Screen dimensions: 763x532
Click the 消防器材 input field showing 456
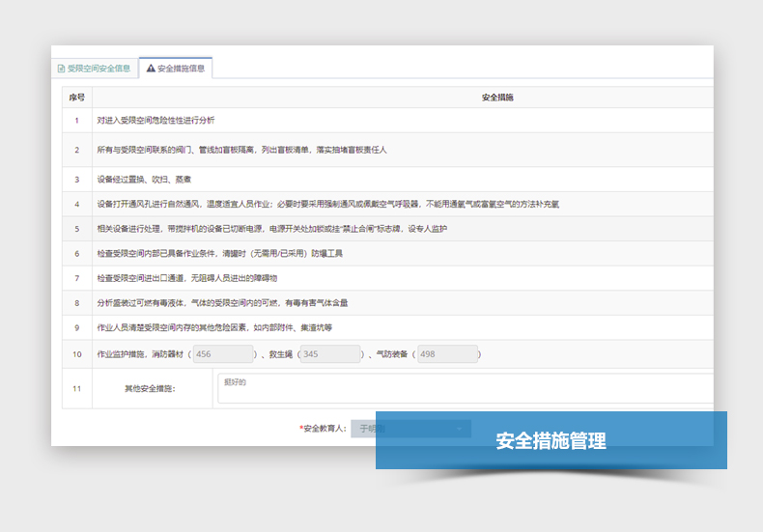point(222,354)
